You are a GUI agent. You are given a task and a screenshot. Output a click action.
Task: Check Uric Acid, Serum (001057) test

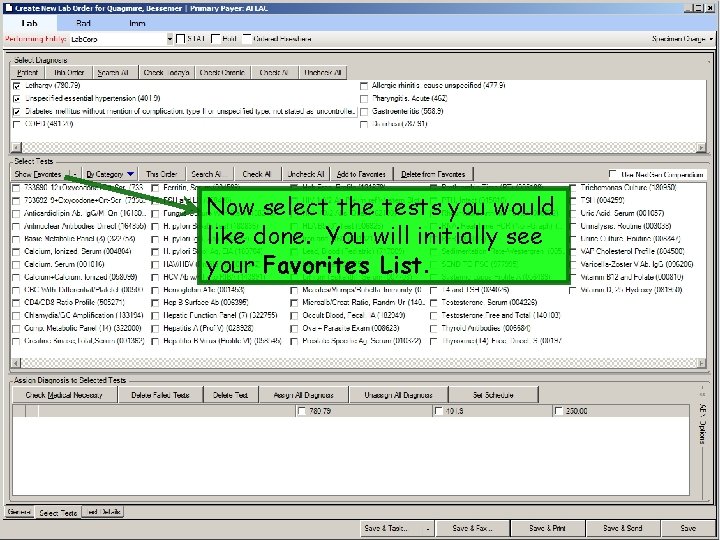[x=573, y=213]
